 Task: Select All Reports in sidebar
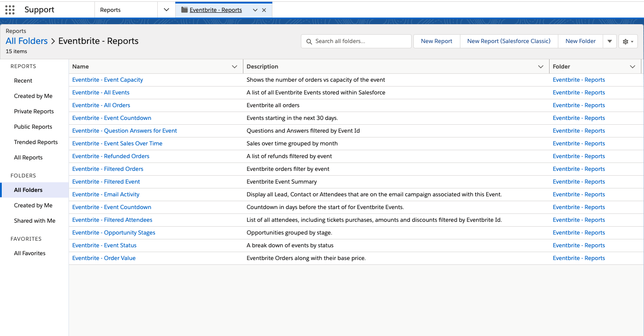(29, 158)
